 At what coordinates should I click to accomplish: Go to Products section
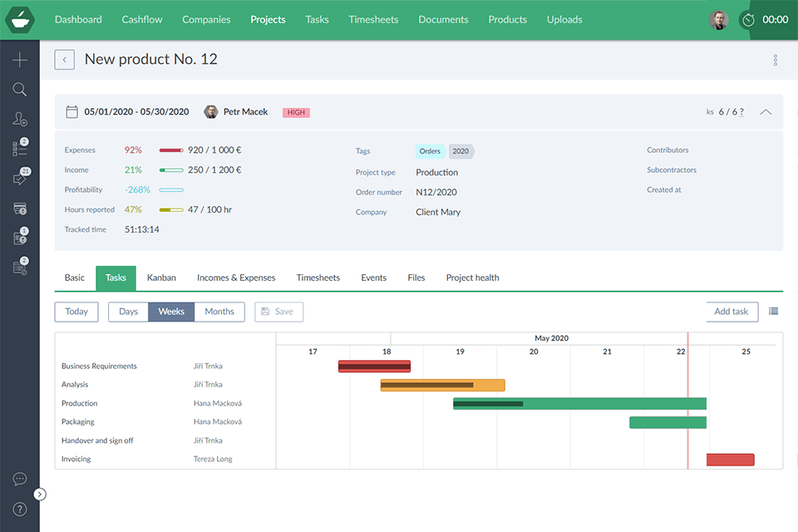[507, 19]
